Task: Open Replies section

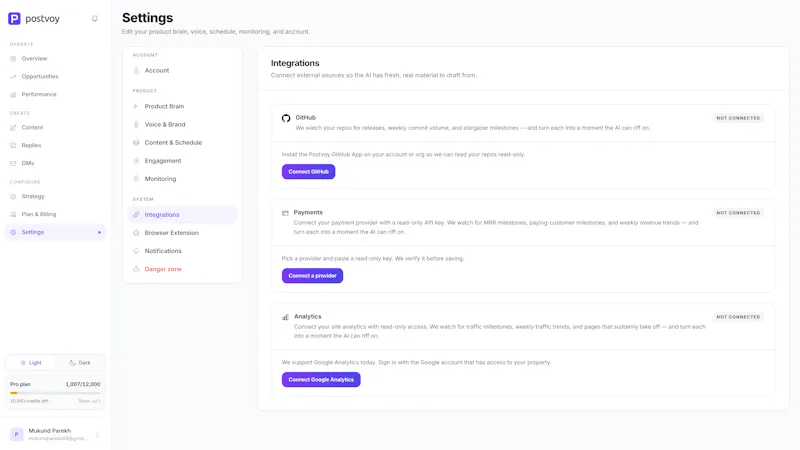Action: pos(55,145)
